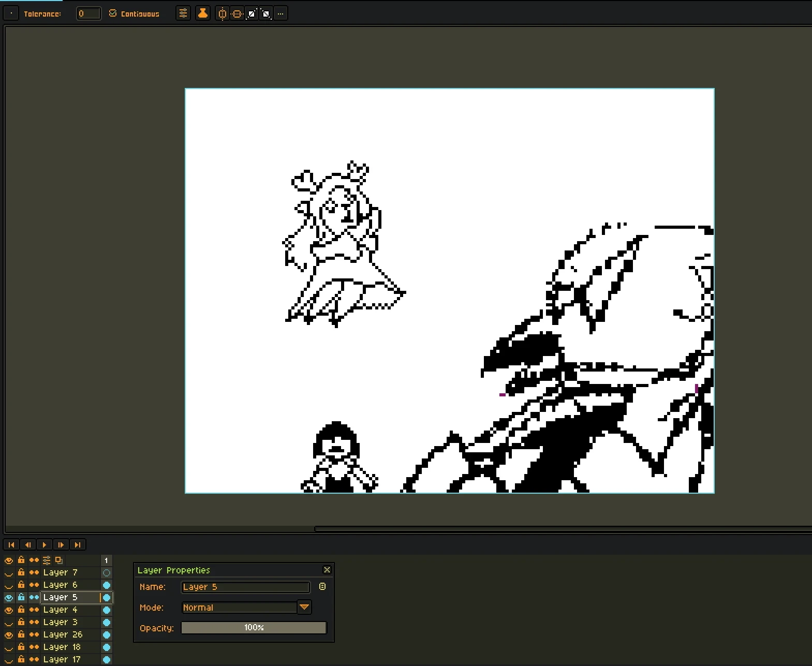
Task: Hide Layer 5 with its eye toggle
Action: (9, 597)
